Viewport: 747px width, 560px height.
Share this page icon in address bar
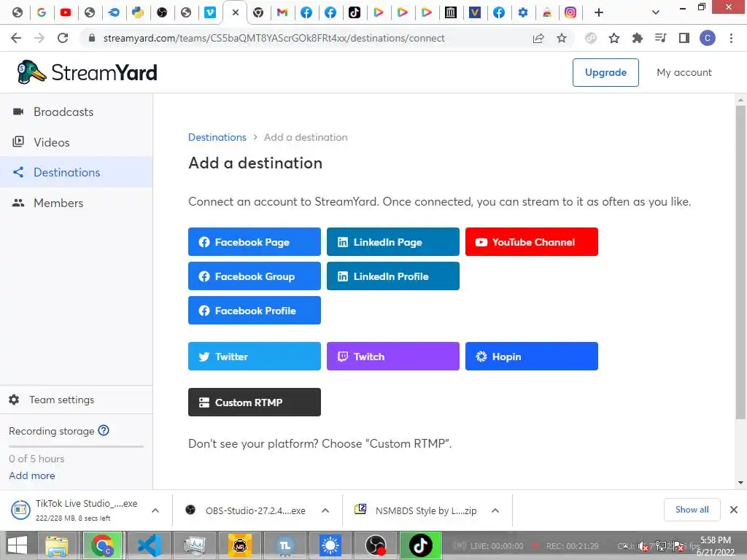pyautogui.click(x=538, y=38)
